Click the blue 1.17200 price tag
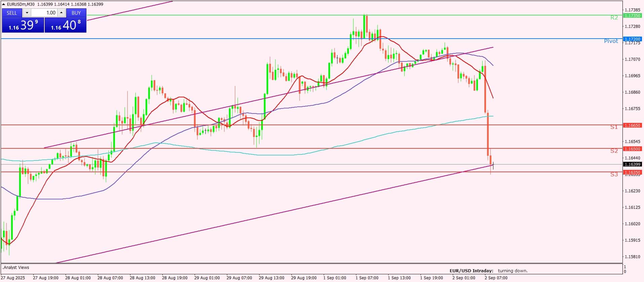644x282 pixels. [633, 39]
